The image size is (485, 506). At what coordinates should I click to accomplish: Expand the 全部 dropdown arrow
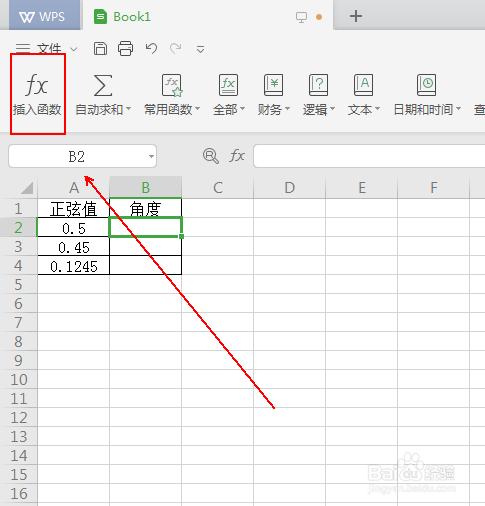pos(242,109)
